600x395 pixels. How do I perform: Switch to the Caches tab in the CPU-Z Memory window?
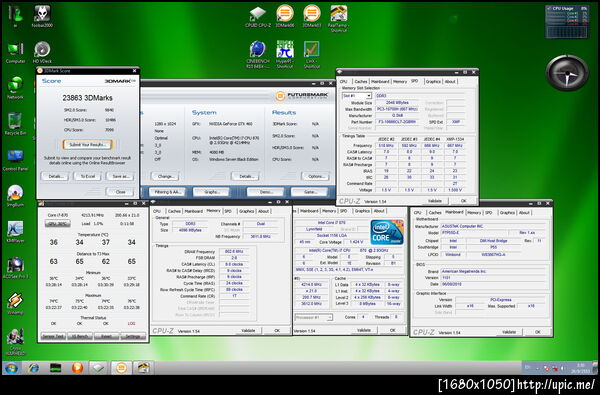174,211
